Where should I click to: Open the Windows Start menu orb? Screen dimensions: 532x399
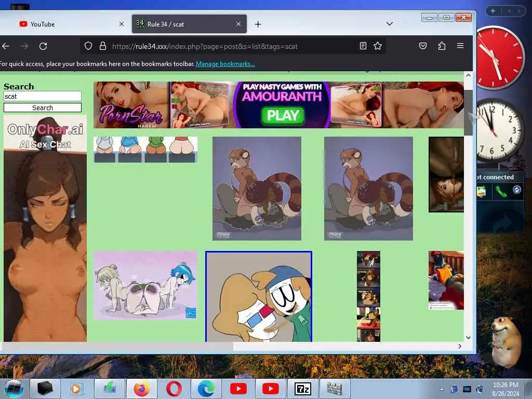point(14,389)
